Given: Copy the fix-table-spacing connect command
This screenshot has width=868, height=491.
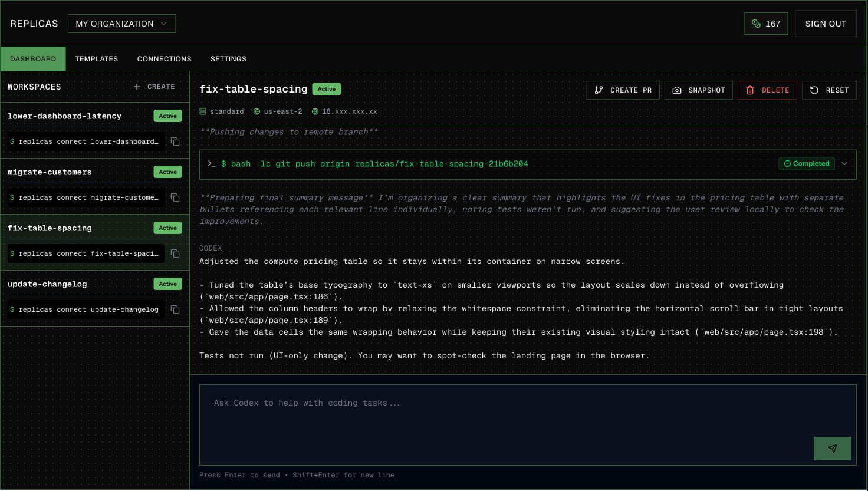Looking at the screenshot, I should click(x=175, y=253).
